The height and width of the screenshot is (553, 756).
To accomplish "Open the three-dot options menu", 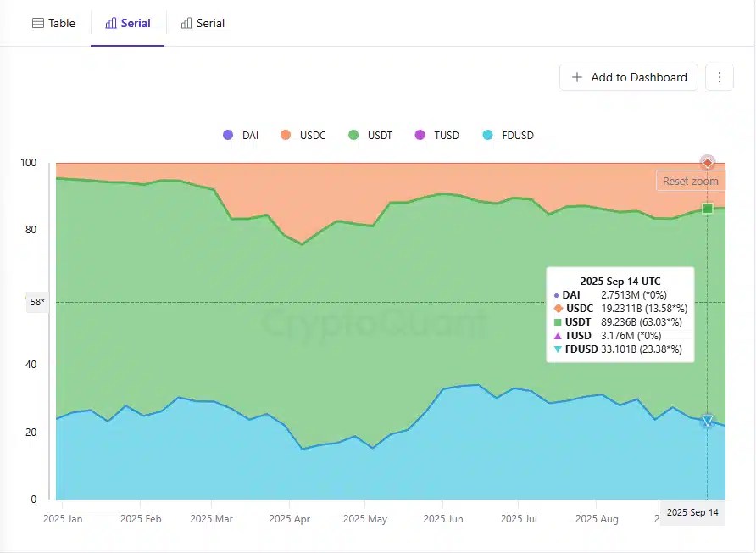I will 720,77.
